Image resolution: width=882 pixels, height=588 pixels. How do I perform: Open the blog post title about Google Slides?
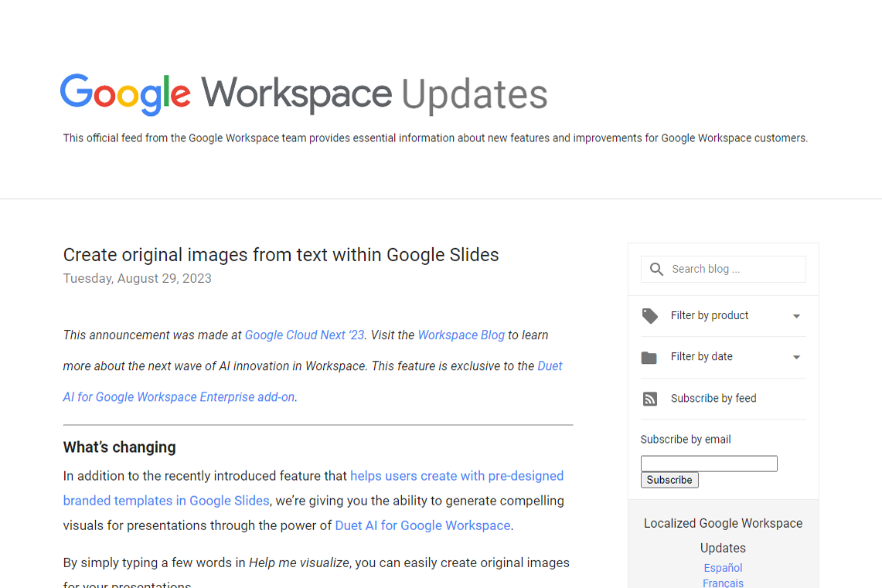pyautogui.click(x=281, y=254)
